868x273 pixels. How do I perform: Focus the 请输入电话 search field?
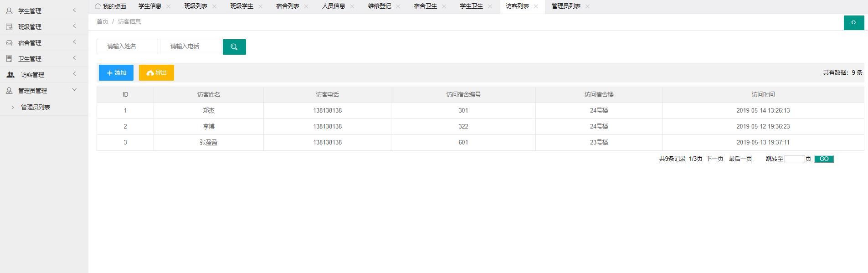(x=190, y=46)
